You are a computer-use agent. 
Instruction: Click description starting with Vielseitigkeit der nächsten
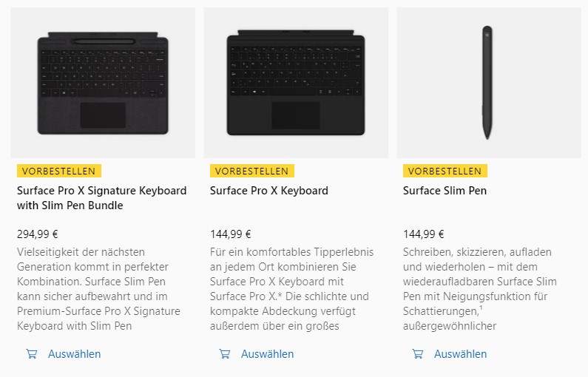tap(98, 289)
